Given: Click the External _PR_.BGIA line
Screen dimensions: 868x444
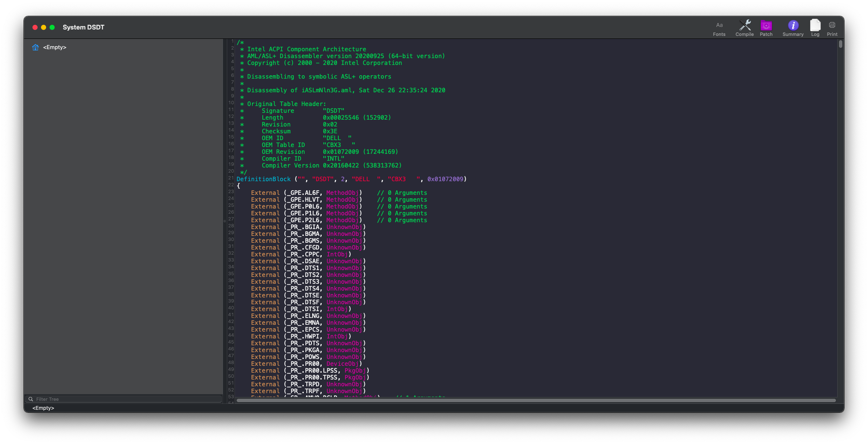Looking at the screenshot, I should point(308,227).
